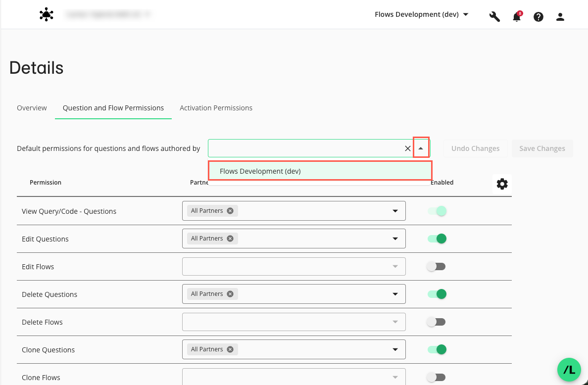Click the Edit Questions row label

pyautogui.click(x=46, y=239)
